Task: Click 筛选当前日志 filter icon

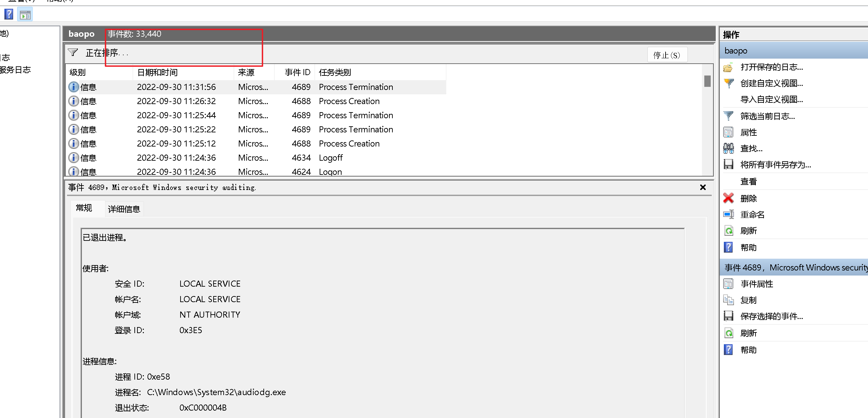Action: [x=728, y=116]
